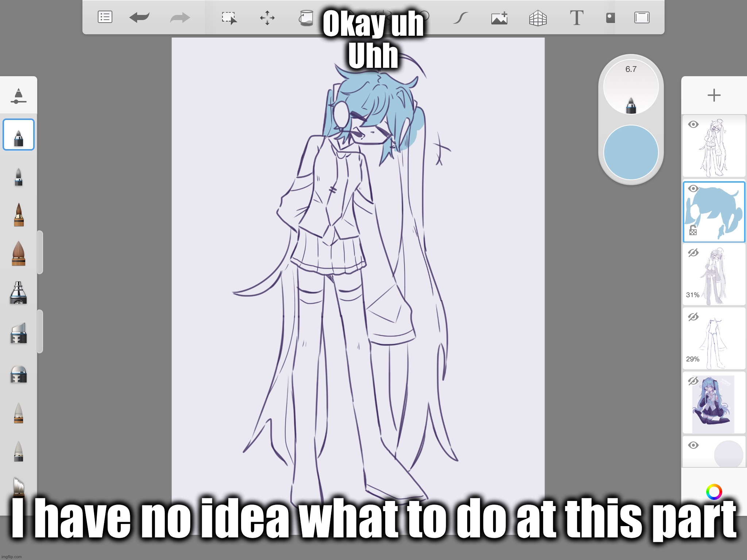The image size is (747, 560).
Task: Redo with the forward arrow
Action: (180, 17)
